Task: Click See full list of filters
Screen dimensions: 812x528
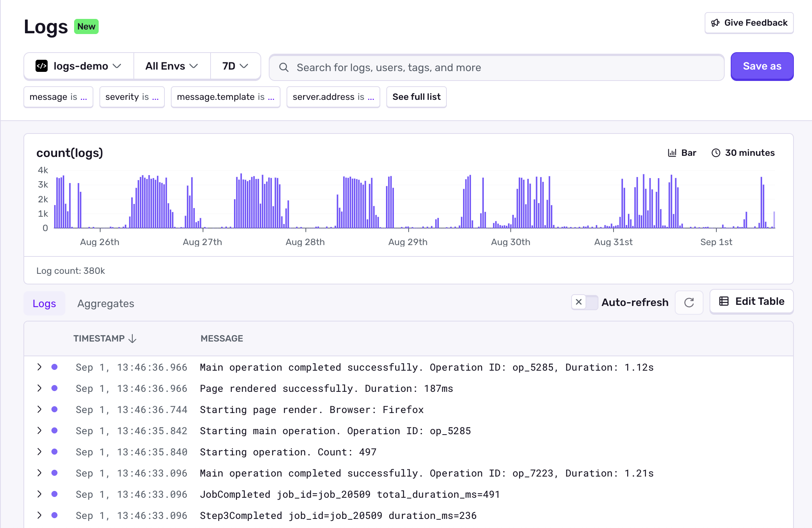Action: click(417, 97)
